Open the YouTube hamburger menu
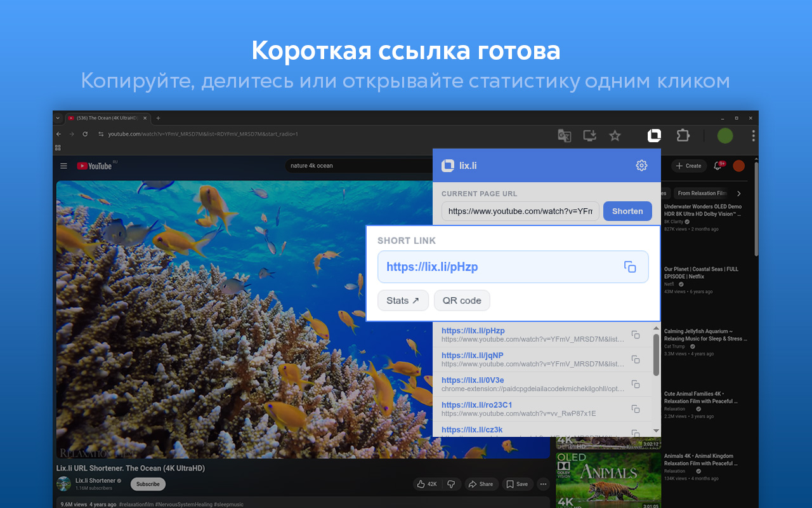 [63, 166]
